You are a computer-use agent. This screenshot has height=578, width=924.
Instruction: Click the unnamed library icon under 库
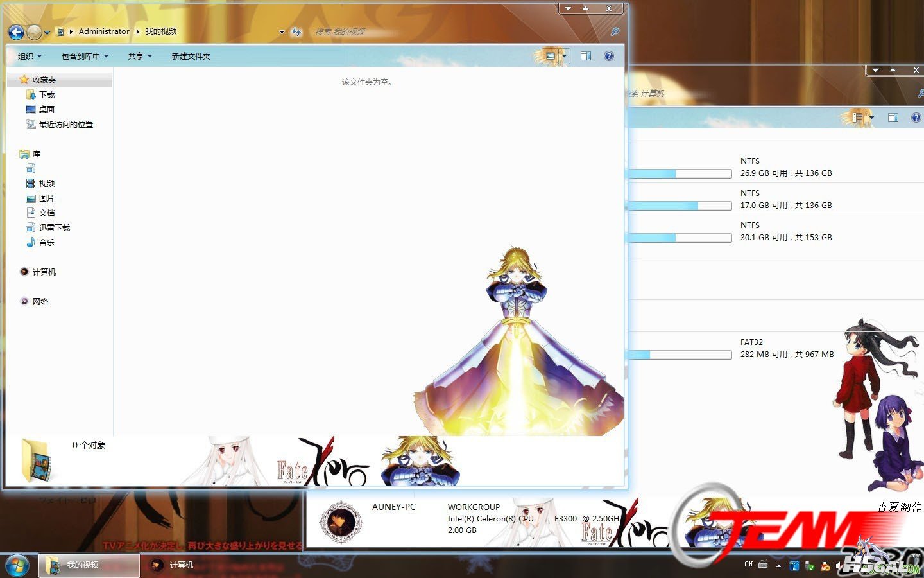coord(31,169)
